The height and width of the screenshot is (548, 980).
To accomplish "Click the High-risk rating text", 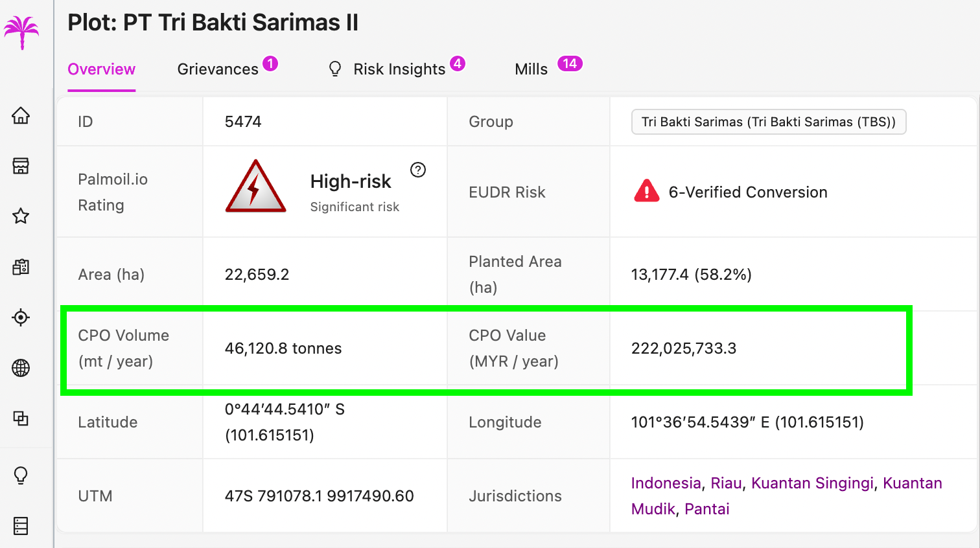I will pyautogui.click(x=351, y=181).
